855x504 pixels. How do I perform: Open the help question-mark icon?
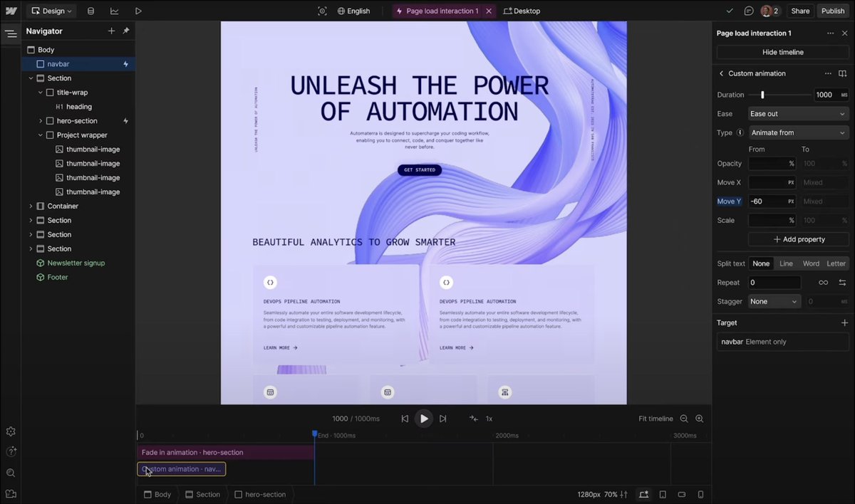click(11, 452)
